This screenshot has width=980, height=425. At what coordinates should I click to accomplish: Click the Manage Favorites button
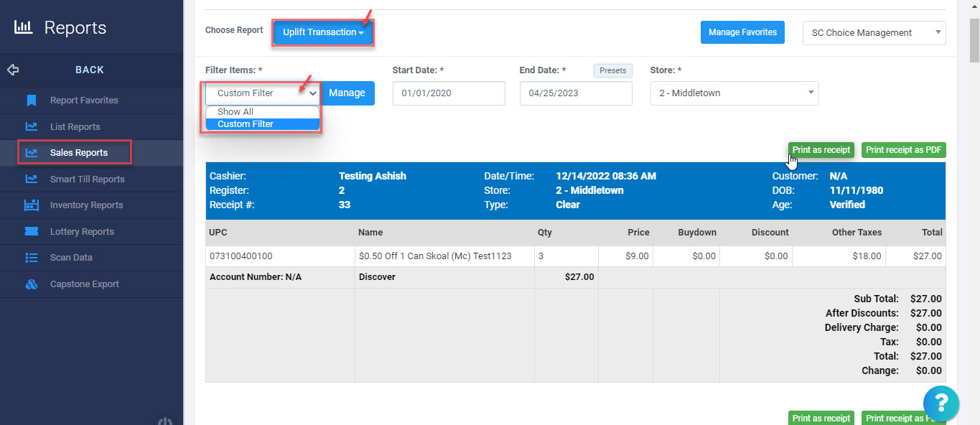click(x=742, y=32)
